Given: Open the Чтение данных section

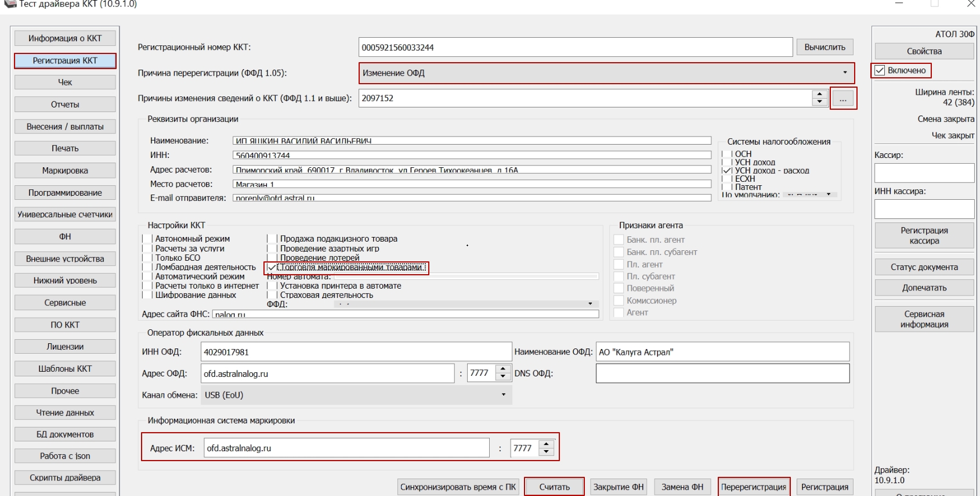Looking at the screenshot, I should click(65, 412).
